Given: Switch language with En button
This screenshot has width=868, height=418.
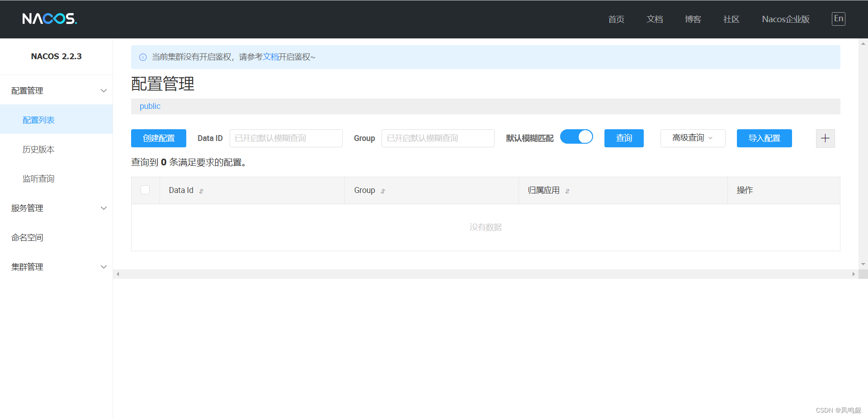Looking at the screenshot, I should (839, 19).
